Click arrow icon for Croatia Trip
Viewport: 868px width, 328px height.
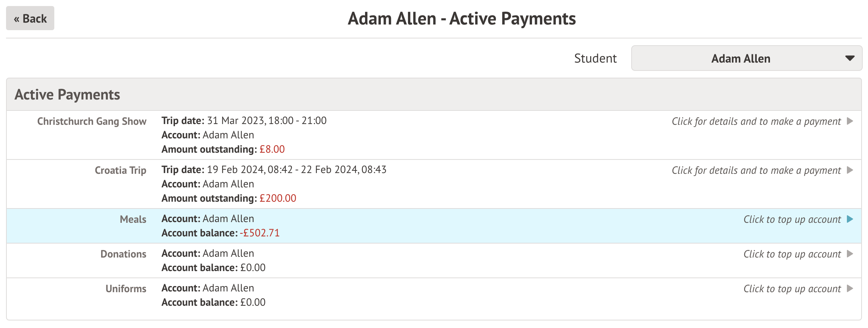850,170
